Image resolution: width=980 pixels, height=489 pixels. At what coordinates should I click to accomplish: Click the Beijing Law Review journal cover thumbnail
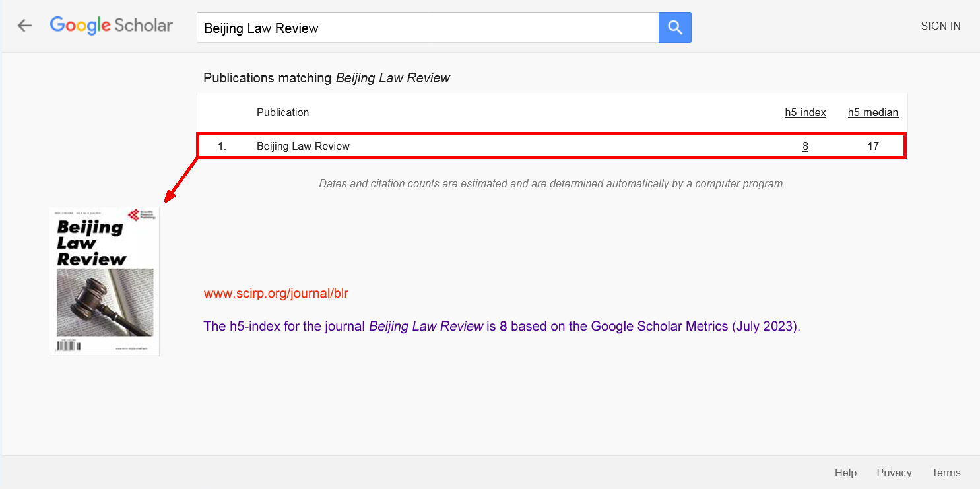[x=104, y=282]
